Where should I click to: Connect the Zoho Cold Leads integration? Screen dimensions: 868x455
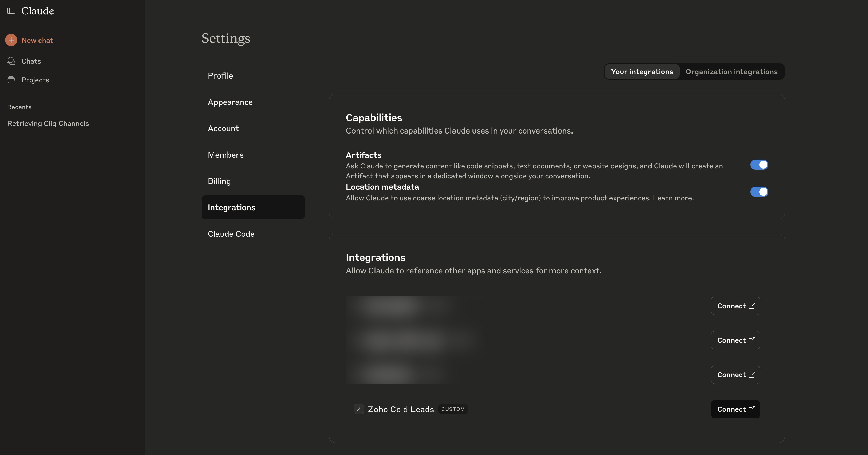(735, 409)
